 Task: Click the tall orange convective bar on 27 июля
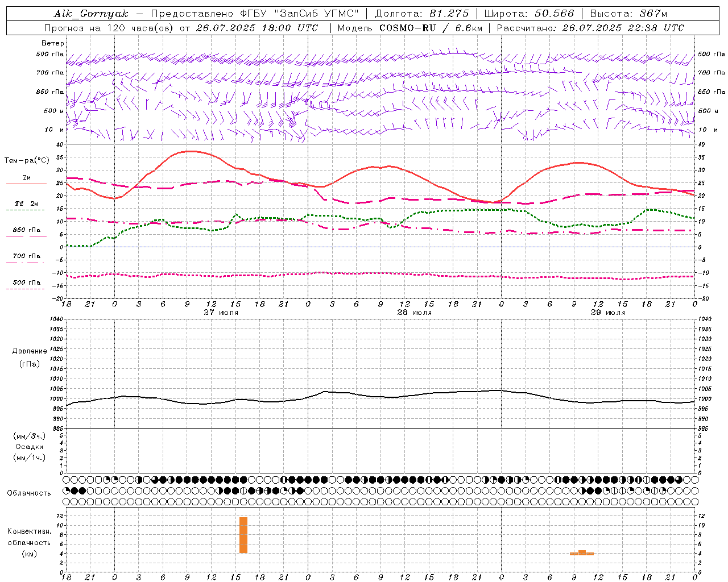(x=243, y=535)
